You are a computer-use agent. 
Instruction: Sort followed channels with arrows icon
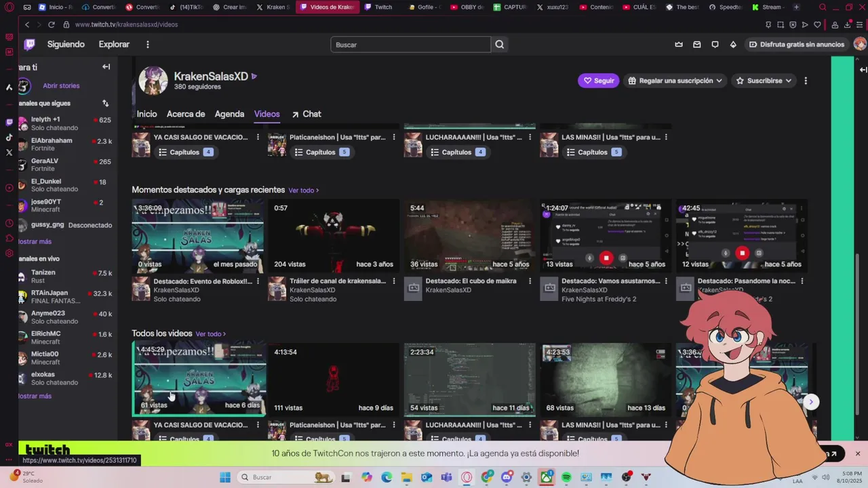click(x=105, y=103)
